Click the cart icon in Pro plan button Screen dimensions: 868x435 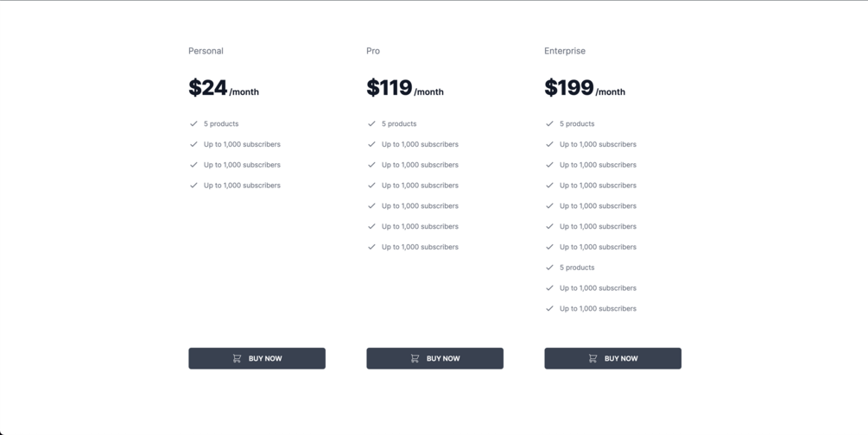(x=415, y=358)
